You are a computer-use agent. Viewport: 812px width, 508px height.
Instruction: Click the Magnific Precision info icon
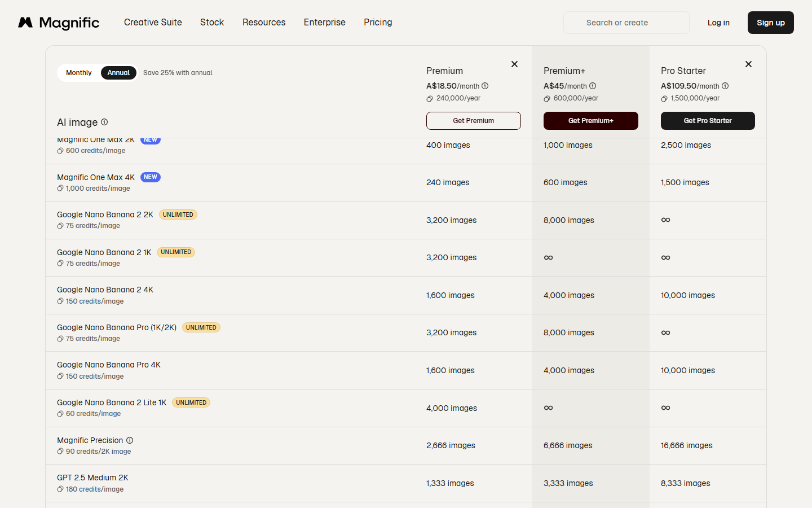coord(130,440)
